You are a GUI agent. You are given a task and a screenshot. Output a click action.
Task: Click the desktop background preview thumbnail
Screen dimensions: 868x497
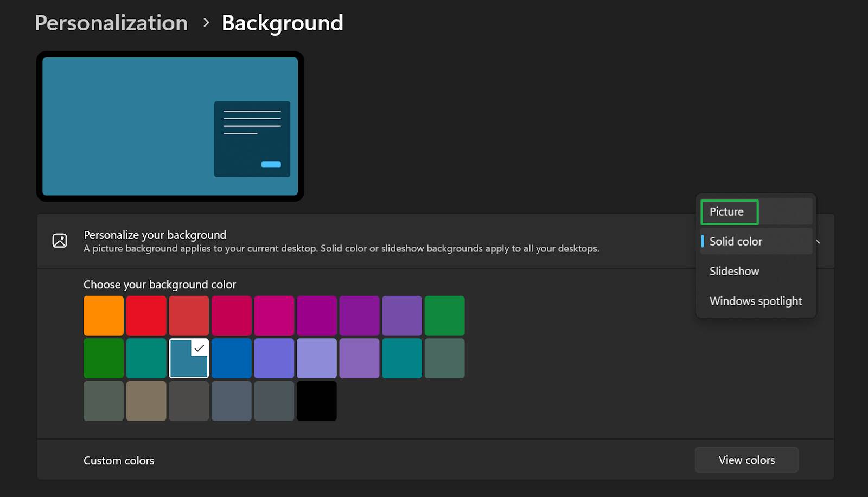point(170,126)
